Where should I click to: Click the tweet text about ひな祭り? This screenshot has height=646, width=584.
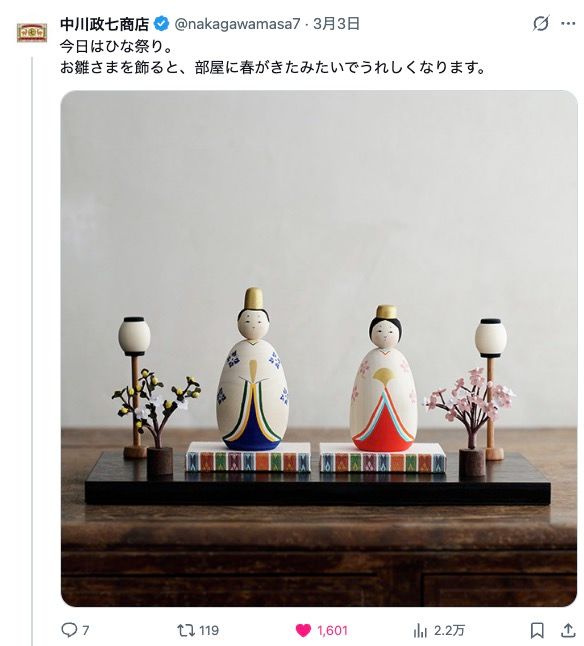(x=116, y=46)
